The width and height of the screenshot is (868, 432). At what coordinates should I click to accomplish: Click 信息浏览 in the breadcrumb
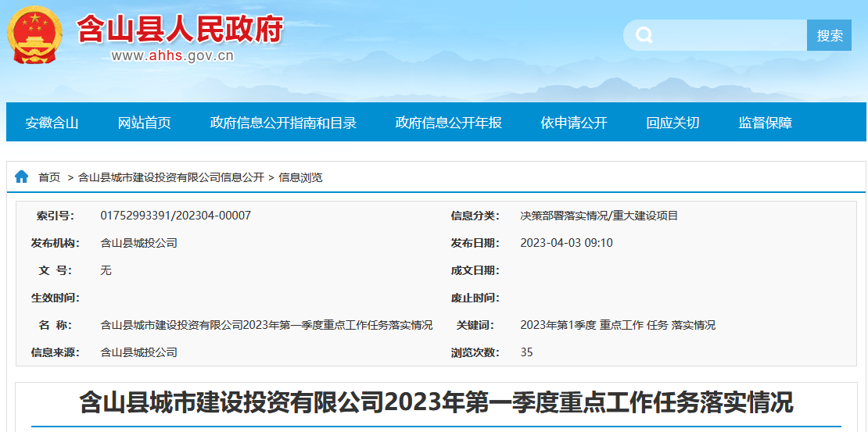tap(300, 177)
